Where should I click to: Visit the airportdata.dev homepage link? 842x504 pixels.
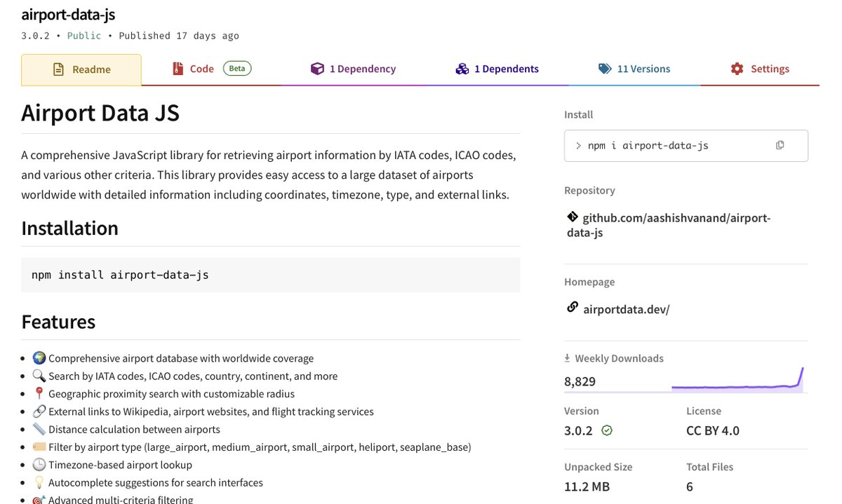(x=626, y=309)
